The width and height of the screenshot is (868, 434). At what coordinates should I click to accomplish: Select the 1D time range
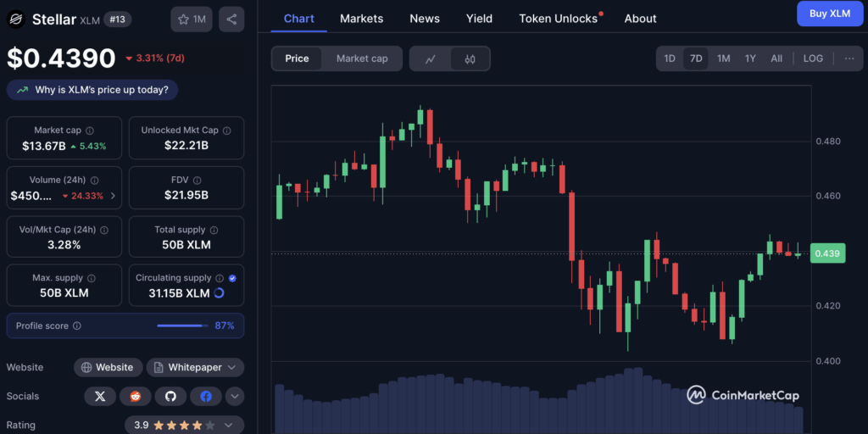[670, 58]
